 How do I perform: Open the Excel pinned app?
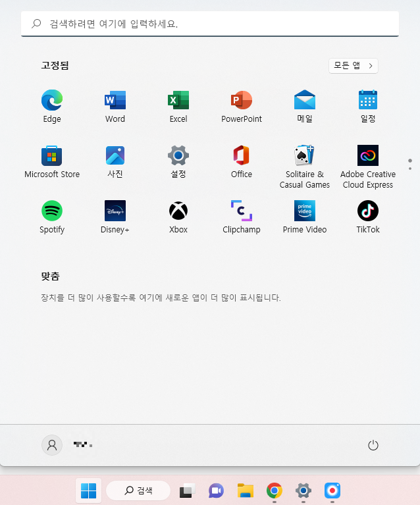(x=178, y=107)
